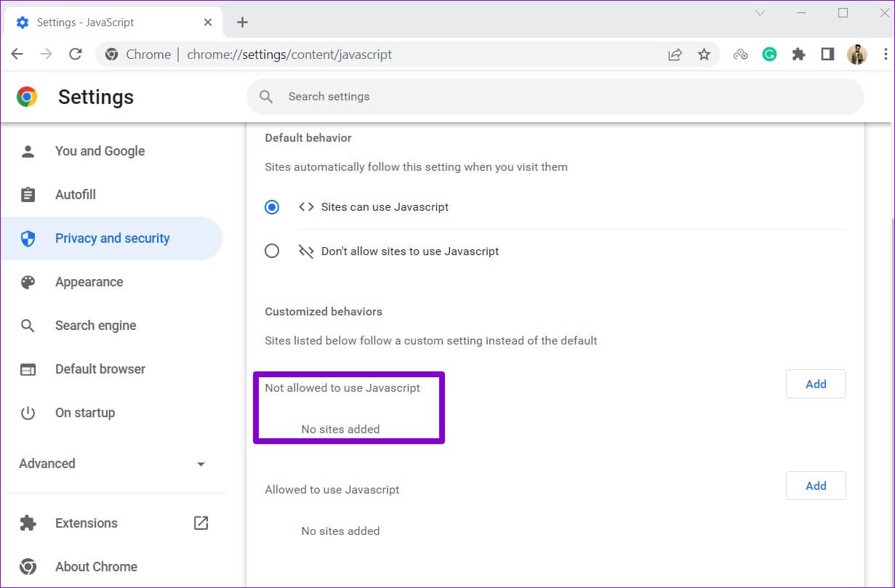Click the tab search chevron in title bar
Viewport: 895px width, 588px height.
[x=760, y=13]
